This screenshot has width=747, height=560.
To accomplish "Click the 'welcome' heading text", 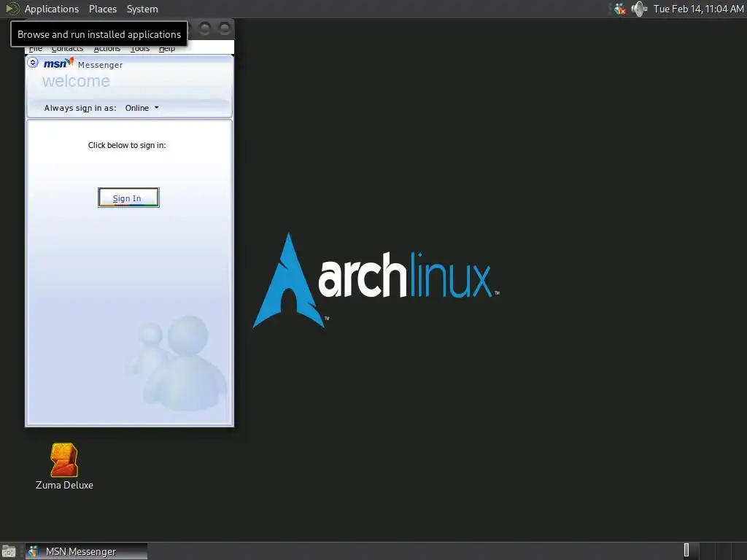I will (76, 81).
